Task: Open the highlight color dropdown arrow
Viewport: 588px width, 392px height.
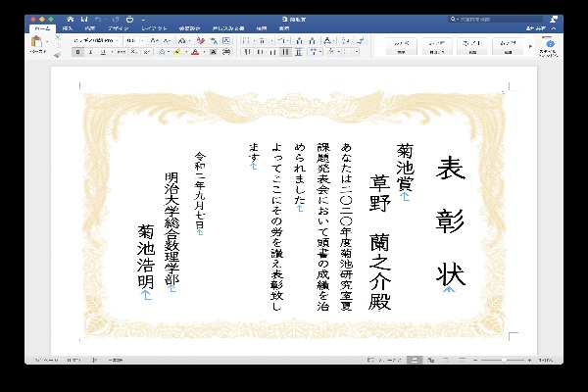Action: click(x=186, y=52)
